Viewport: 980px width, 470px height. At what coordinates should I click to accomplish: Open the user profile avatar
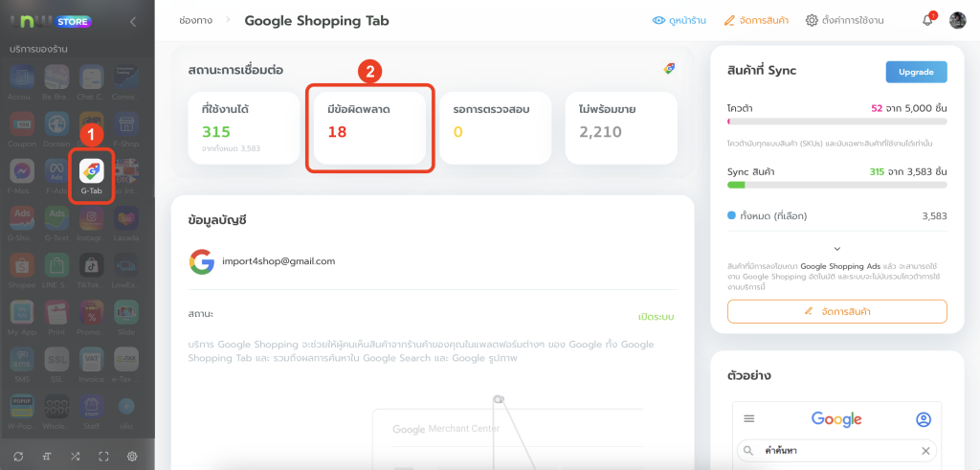[x=957, y=20]
